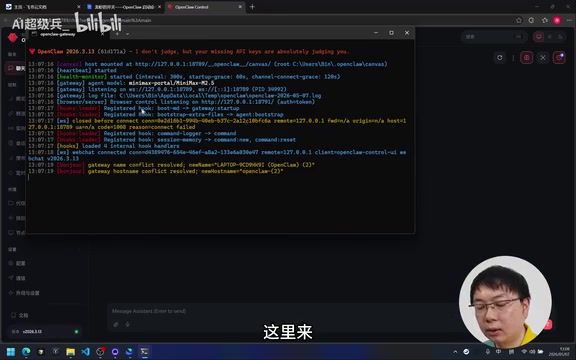
Task: Toggle focus mode with the expand-arrows icon
Action: [543, 58]
